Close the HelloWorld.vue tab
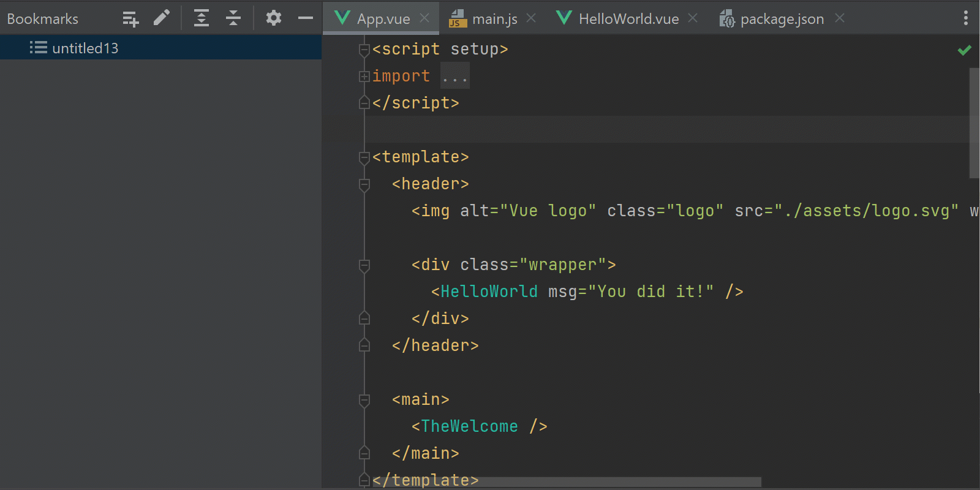This screenshot has width=980, height=490. (693, 18)
